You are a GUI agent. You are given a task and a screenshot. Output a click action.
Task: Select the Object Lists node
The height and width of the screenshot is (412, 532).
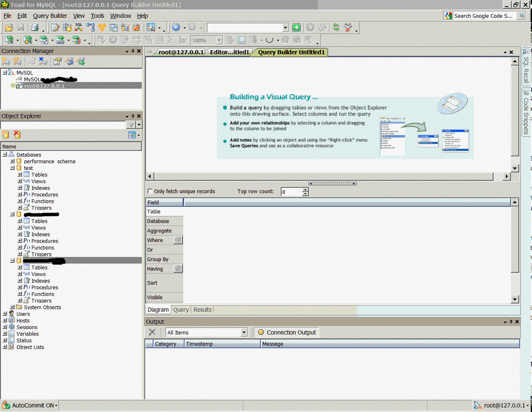click(30, 347)
